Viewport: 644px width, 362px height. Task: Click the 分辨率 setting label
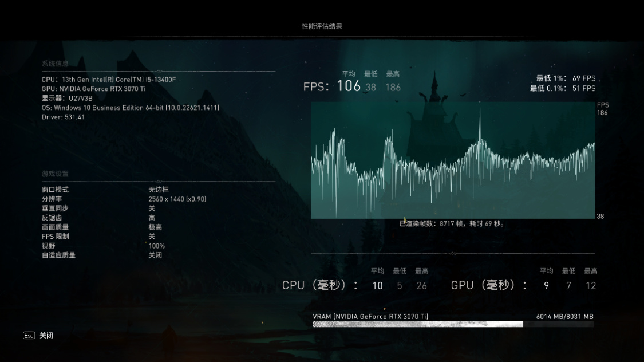click(x=52, y=199)
